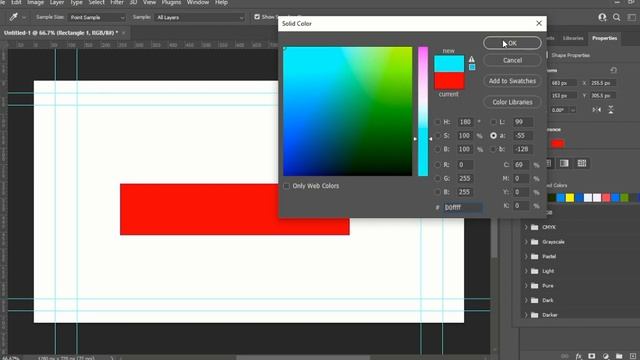
Task: Open the tool preset picker arrow
Action: tap(24, 18)
